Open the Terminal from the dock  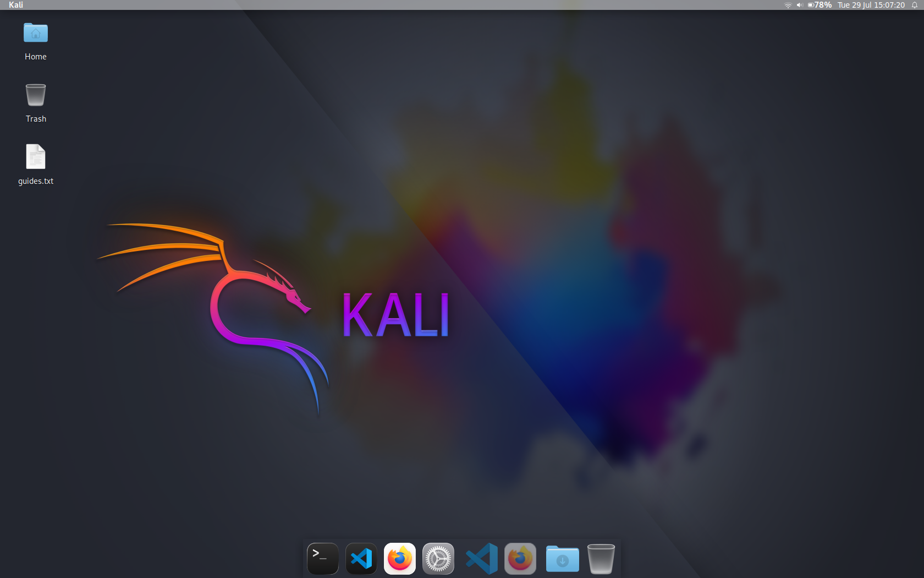[x=322, y=559]
